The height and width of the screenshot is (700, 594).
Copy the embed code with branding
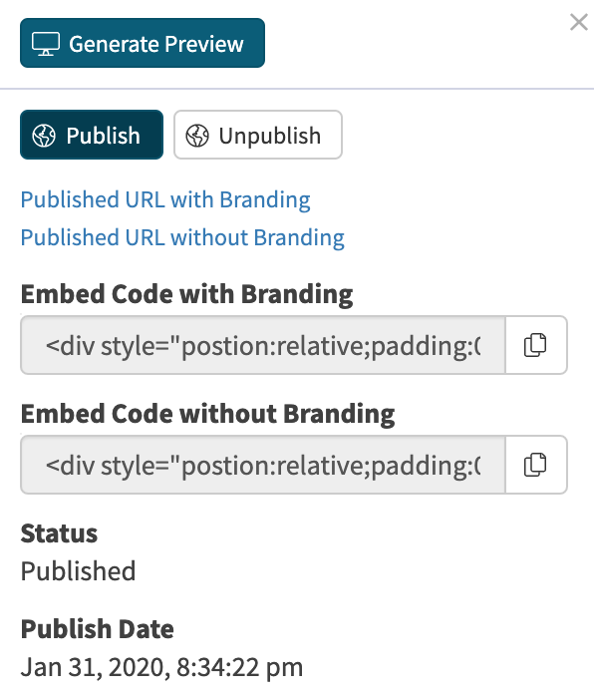(536, 345)
